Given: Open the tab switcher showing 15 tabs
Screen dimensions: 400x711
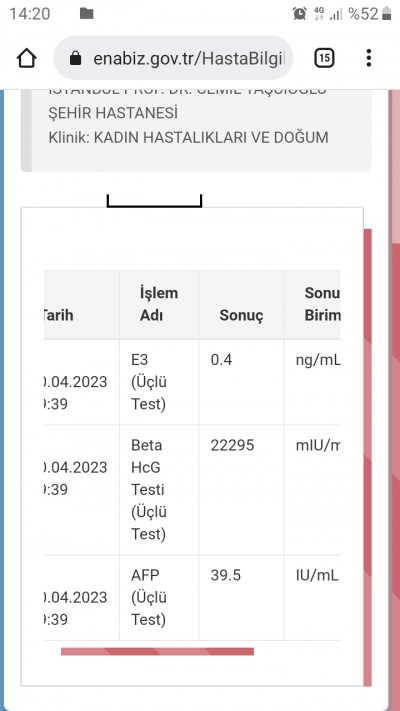Looking at the screenshot, I should click(324, 58).
